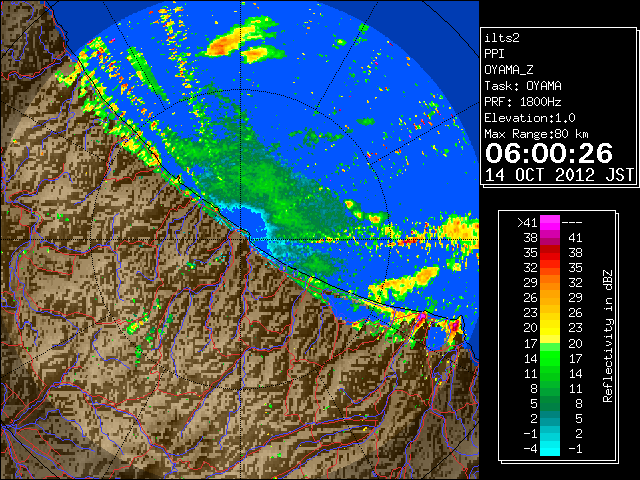
Task: Click the "ilts2" label in the info box
Action: click(502, 38)
